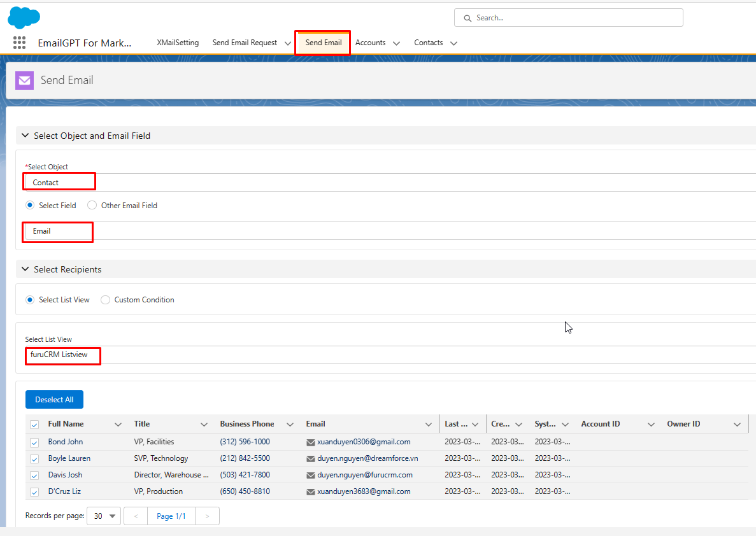
Task: Open the Business Phone column menu
Action: [x=290, y=424]
